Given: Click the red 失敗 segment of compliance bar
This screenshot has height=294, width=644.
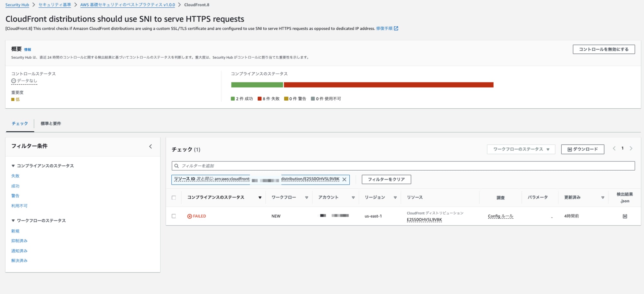Looking at the screenshot, I should coord(389,85).
